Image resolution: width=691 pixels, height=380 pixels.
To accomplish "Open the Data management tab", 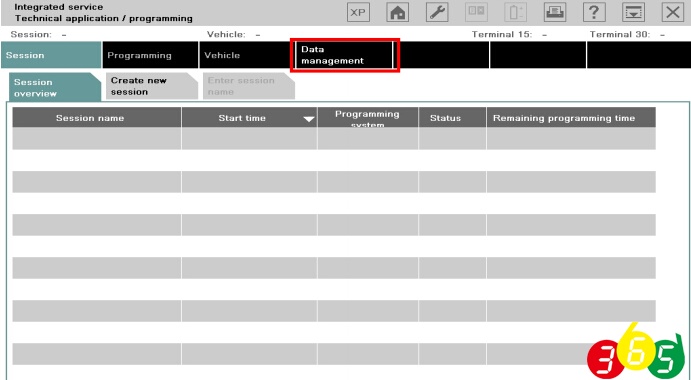I will 344,55.
